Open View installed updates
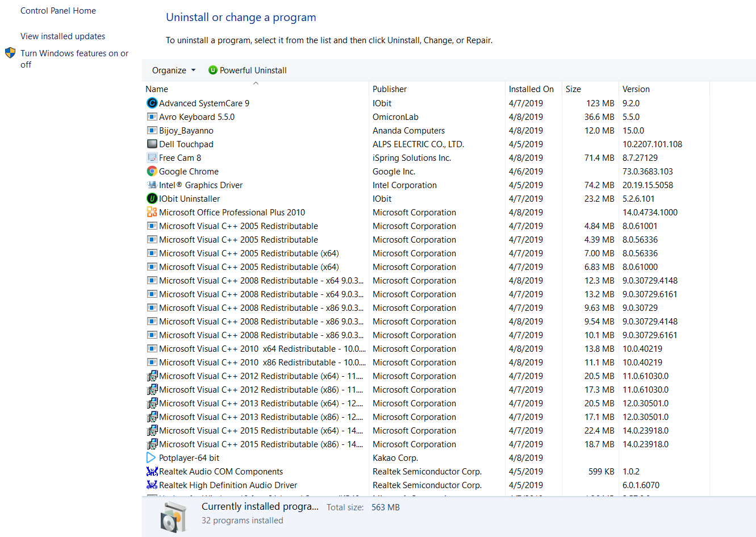 pos(62,36)
